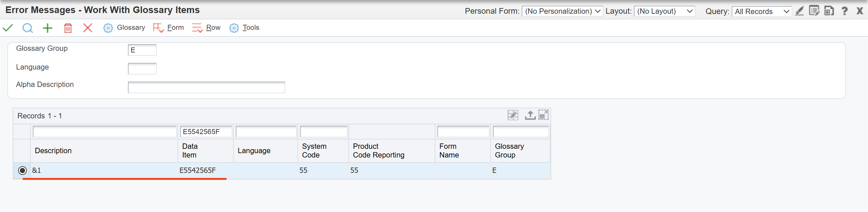
Task: Open the Form menu
Action: tap(168, 28)
